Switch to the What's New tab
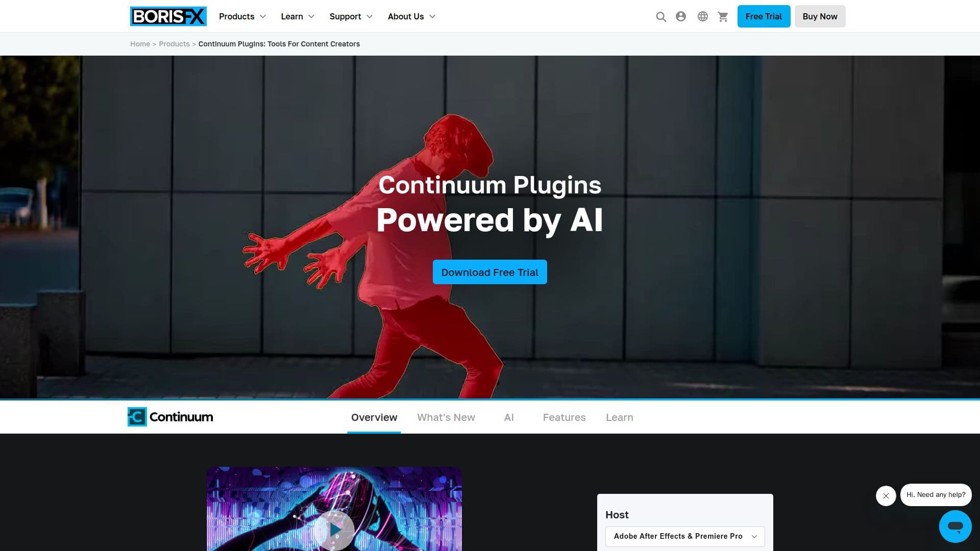 coord(446,417)
